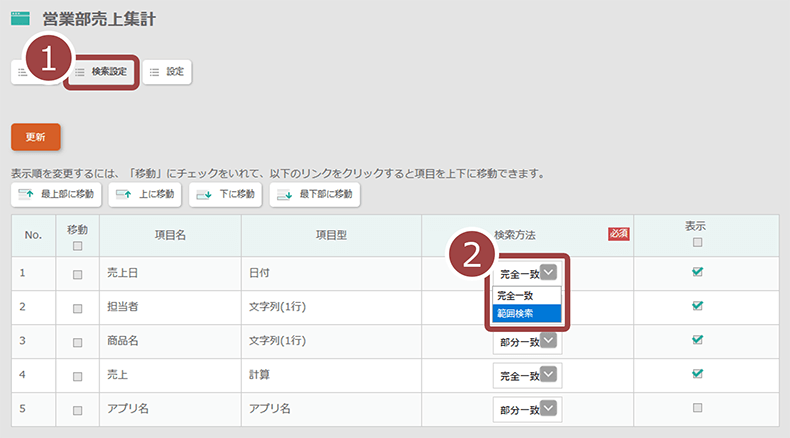Viewport: 790px width, 438px height.
Task: Choose 範囲検索 from the open dropdown list
Action: click(x=527, y=313)
